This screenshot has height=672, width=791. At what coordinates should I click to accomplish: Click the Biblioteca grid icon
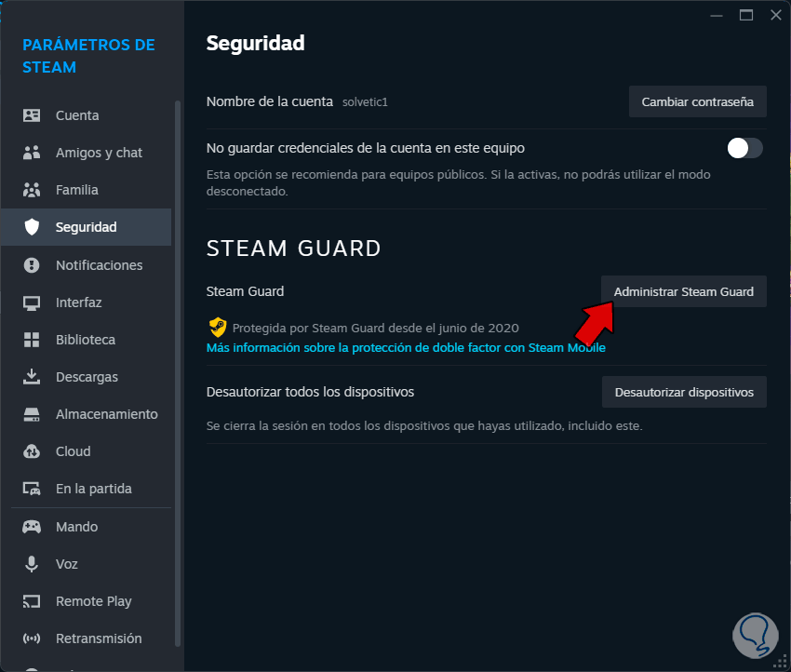32,340
